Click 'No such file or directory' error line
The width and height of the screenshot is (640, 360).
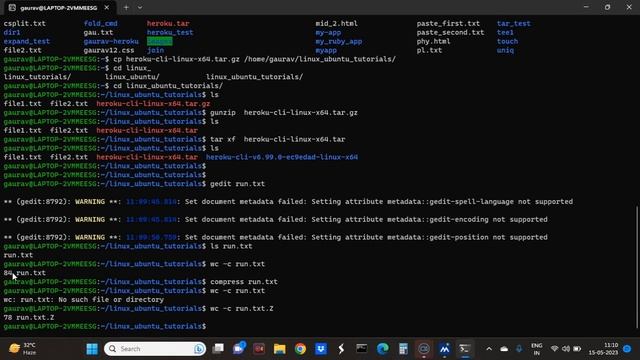(84, 300)
